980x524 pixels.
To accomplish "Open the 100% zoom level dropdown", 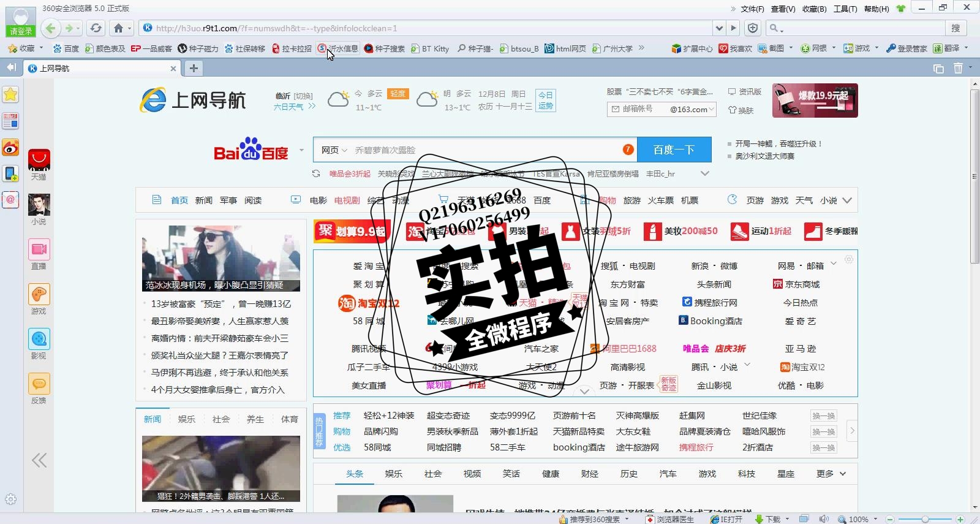I will click(876, 519).
